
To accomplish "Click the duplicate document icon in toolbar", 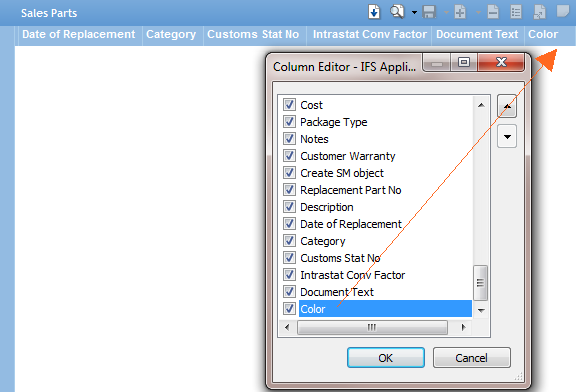I will (x=539, y=12).
